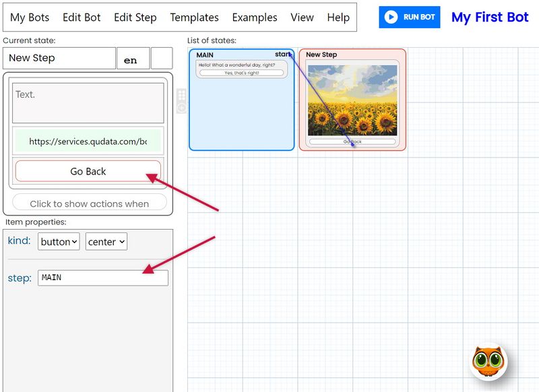Click the "My First Bot" title
This screenshot has height=392, width=539.
490,18
